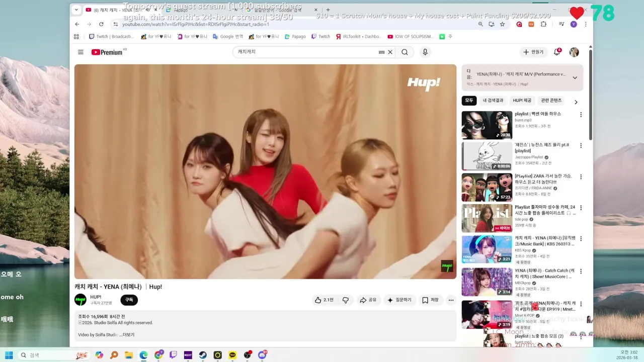Open options for 성수동 카페 playlist video
644x362 pixels.
(x=581, y=208)
